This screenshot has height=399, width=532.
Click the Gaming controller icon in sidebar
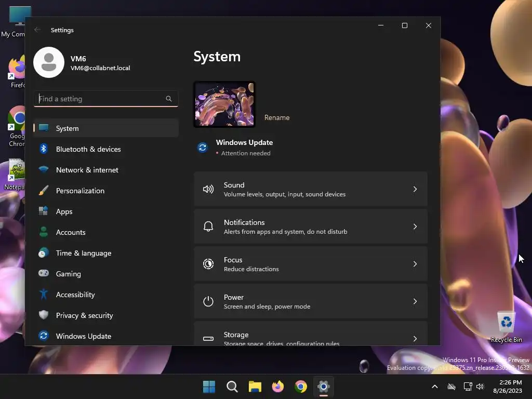pyautogui.click(x=44, y=273)
